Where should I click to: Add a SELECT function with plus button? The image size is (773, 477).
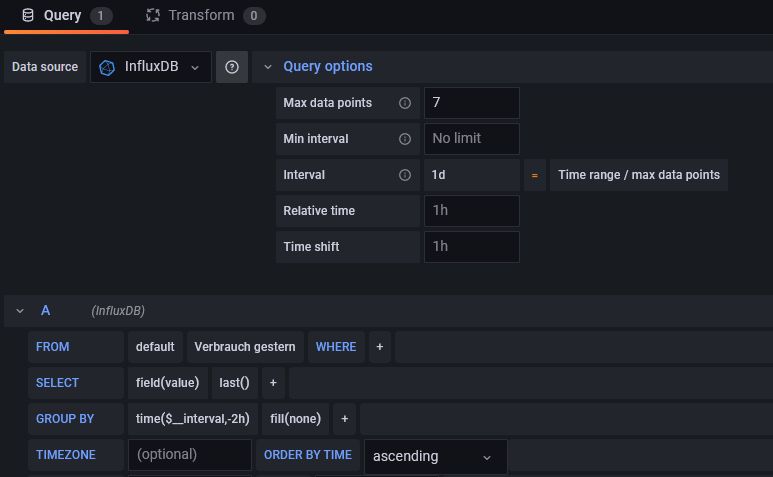pyautogui.click(x=272, y=383)
